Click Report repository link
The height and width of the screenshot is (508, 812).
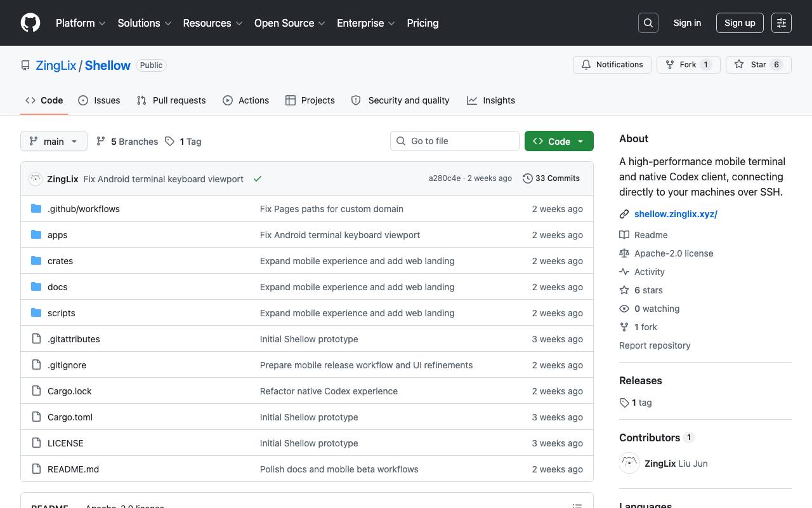655,345
